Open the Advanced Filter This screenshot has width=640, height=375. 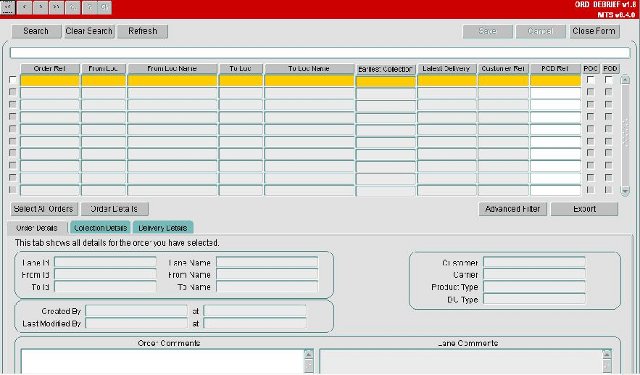click(x=513, y=209)
